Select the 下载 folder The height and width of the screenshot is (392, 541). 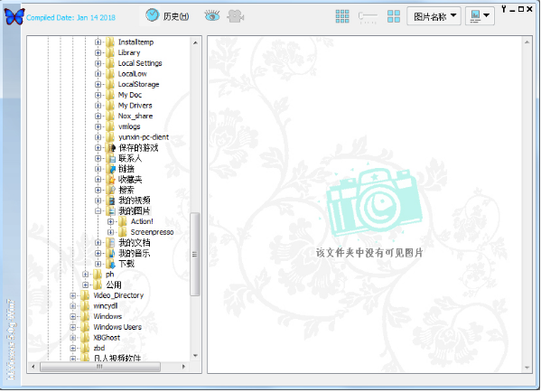pos(126,264)
